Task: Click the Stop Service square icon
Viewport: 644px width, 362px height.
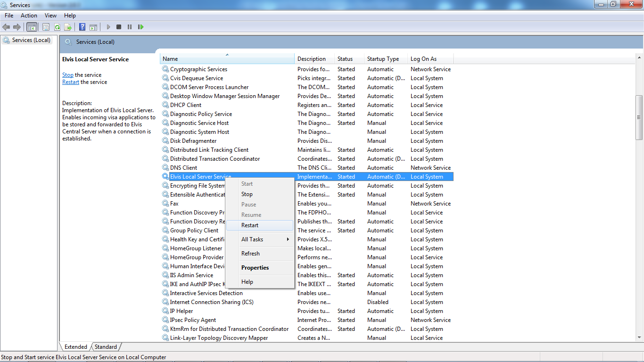Action: click(119, 27)
